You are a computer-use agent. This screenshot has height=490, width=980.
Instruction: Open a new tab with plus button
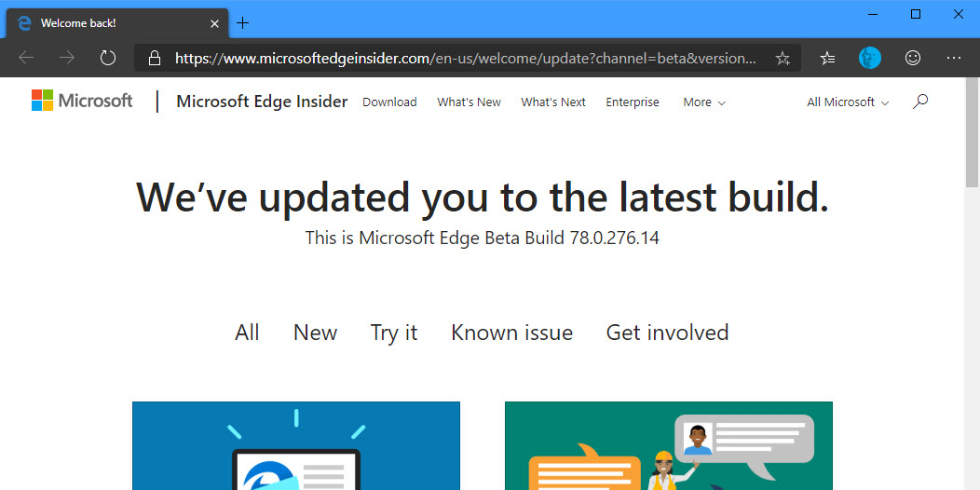242,23
